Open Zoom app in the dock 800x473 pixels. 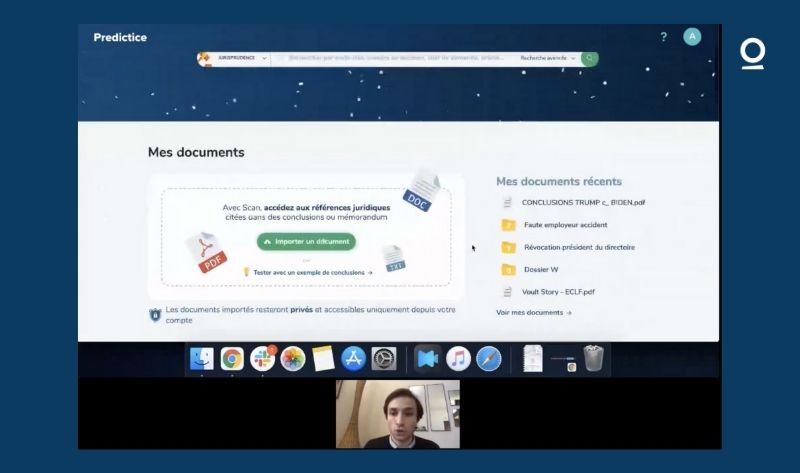(428, 359)
